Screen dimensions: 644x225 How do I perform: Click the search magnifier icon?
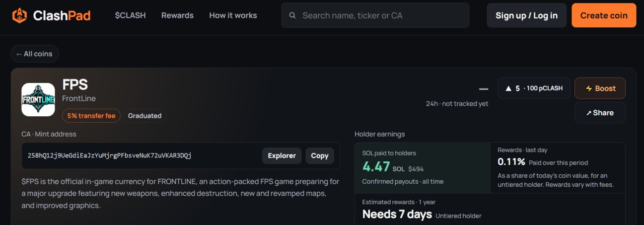(x=292, y=15)
